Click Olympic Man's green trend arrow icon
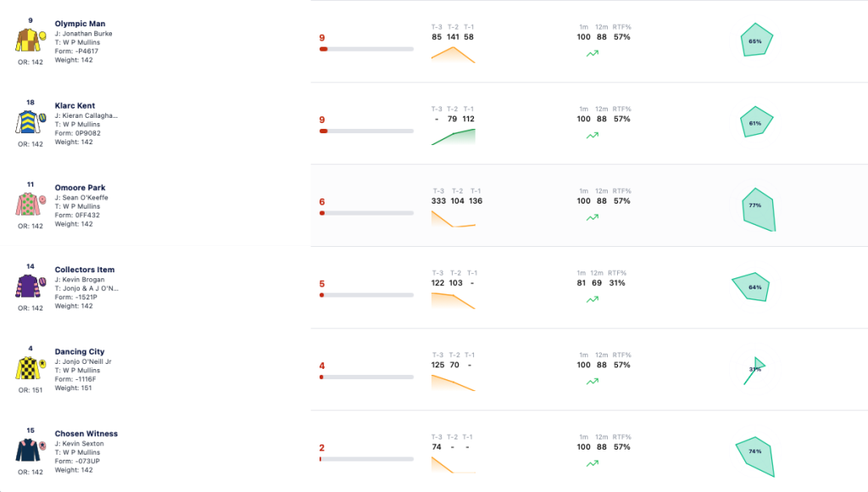The height and width of the screenshot is (492, 868). coord(593,53)
